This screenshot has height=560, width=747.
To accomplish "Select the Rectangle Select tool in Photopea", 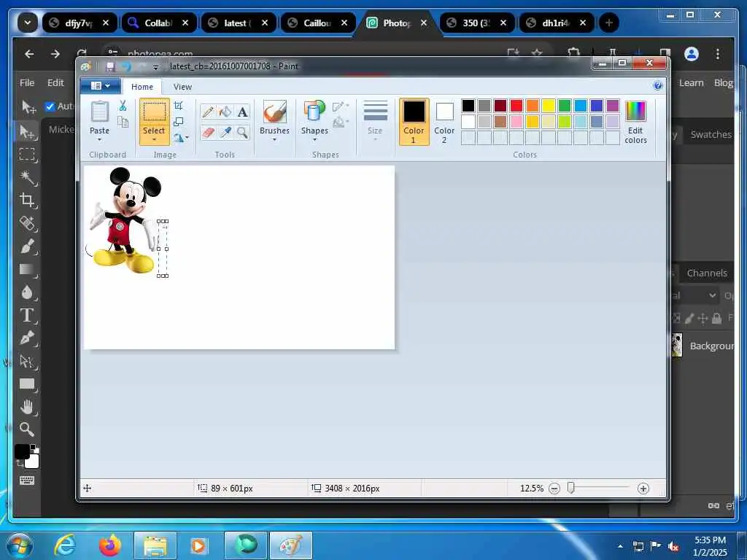I will coord(27,155).
